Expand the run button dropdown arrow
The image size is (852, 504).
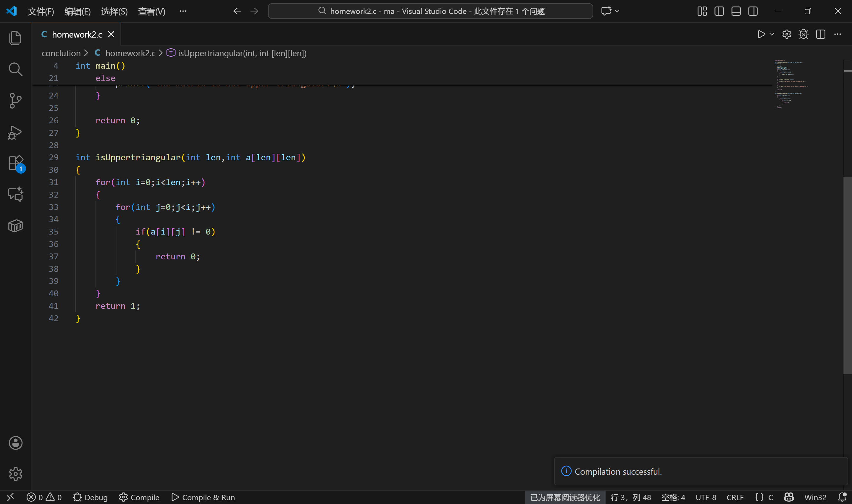click(772, 34)
